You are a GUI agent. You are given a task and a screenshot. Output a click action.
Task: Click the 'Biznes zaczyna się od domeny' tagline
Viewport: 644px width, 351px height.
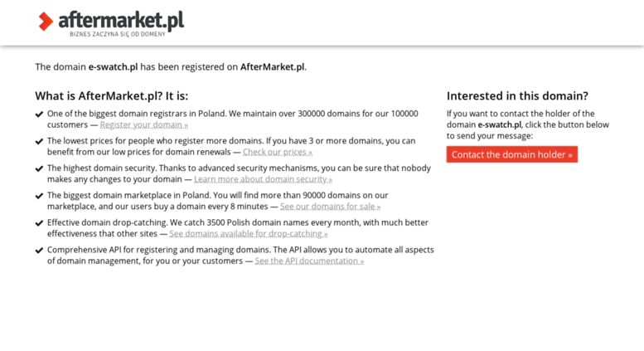tap(118, 34)
